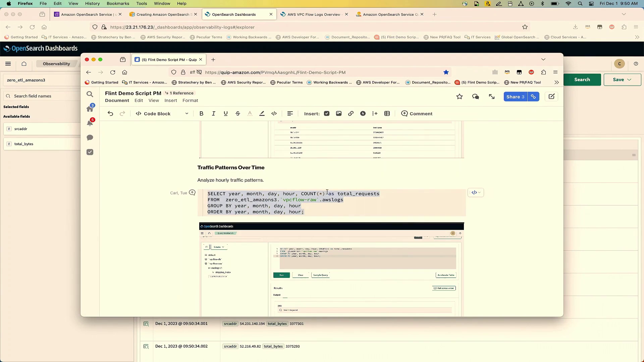Insert an image via Quip toolbar
This screenshot has height=362, width=644.
[339, 114]
